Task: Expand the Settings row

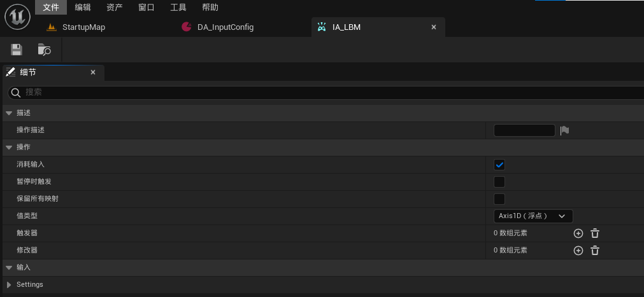Action: pyautogui.click(x=9, y=285)
